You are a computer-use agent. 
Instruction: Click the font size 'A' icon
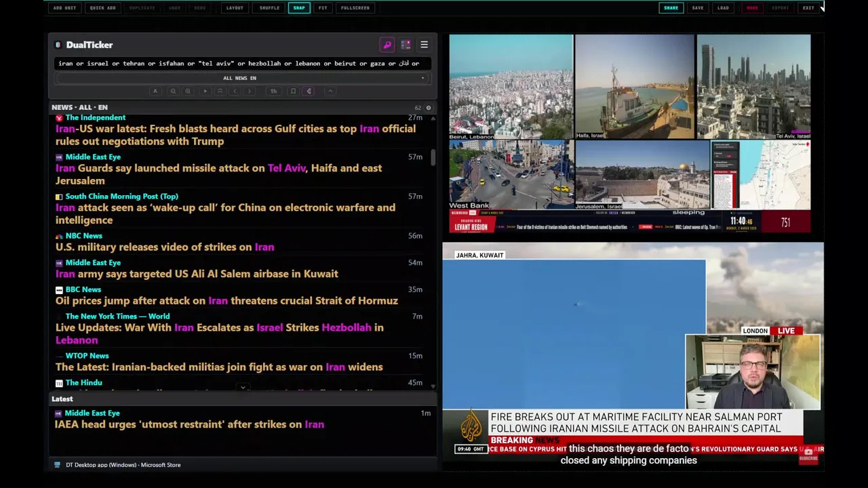tap(155, 91)
